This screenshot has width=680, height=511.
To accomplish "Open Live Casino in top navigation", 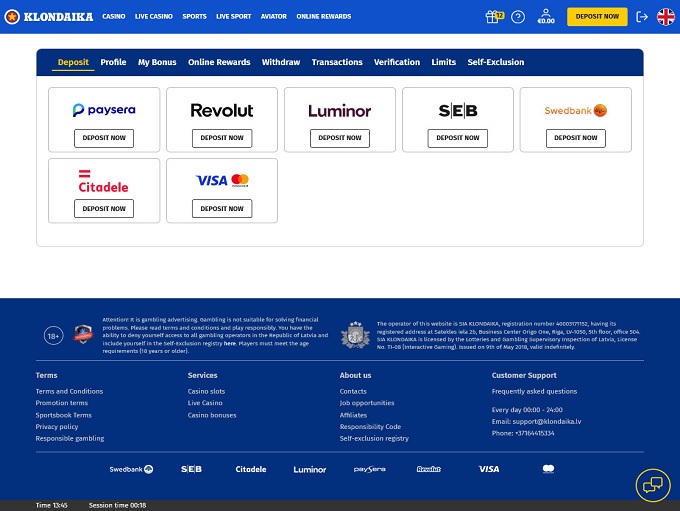I will point(154,17).
